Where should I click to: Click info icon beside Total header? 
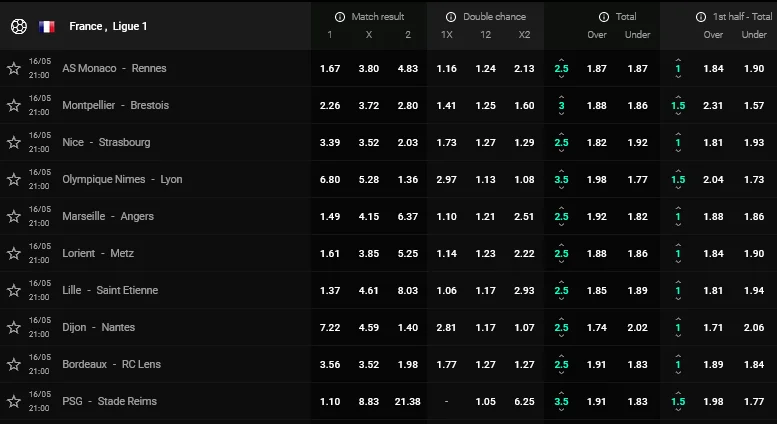[604, 17]
